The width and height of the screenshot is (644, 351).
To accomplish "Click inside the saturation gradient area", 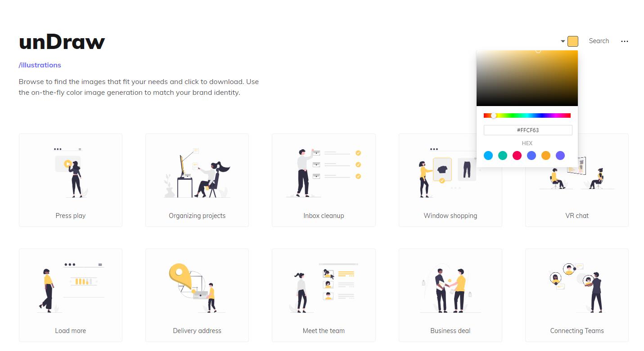I will (x=527, y=78).
